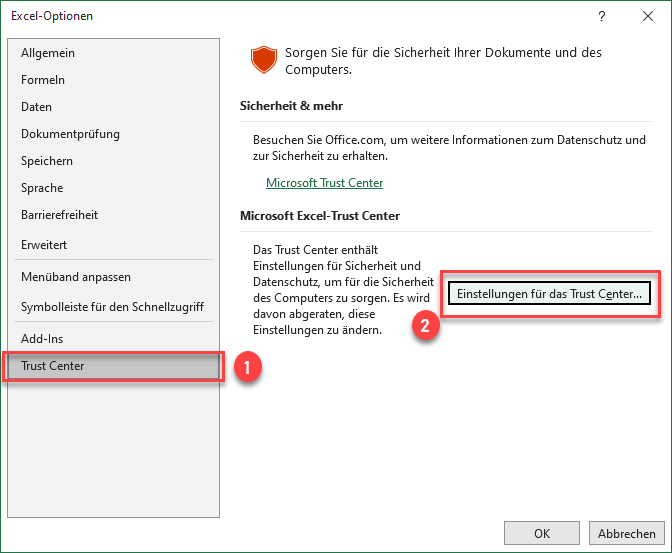Image resolution: width=672 pixels, height=553 pixels.
Task: Click the Excel-Optionen title text
Action: tap(52, 16)
